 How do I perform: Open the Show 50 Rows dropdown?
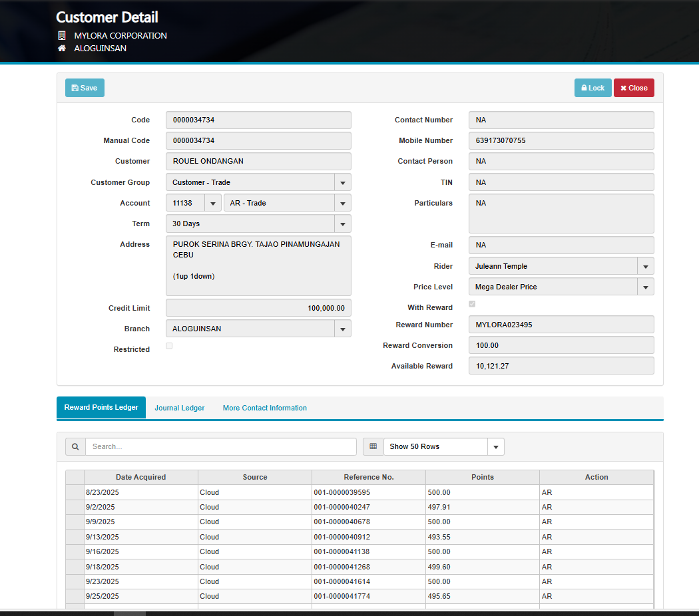495,447
